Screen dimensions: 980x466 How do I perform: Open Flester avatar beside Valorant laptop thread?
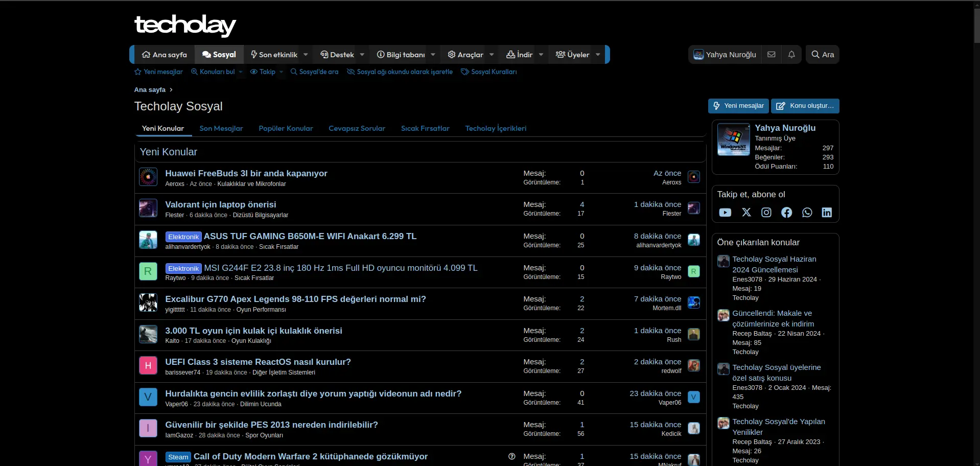(148, 208)
